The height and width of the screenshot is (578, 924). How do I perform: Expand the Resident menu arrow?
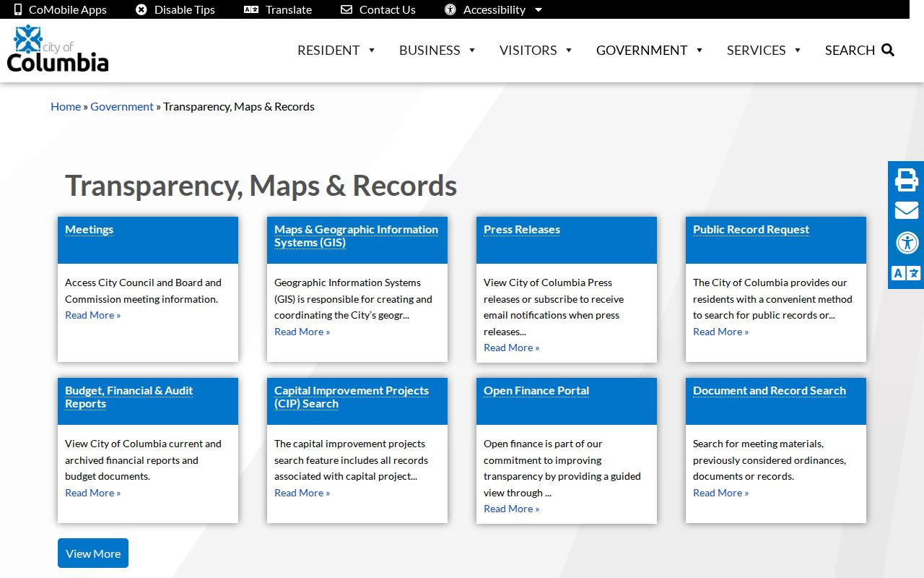tap(372, 50)
